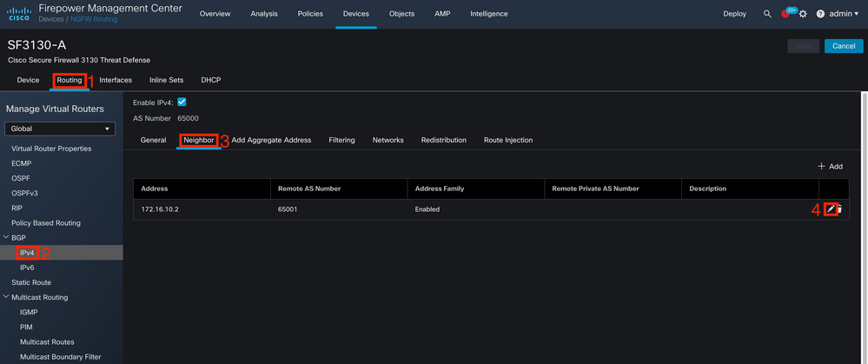Open the Intelligence menu

click(x=489, y=14)
